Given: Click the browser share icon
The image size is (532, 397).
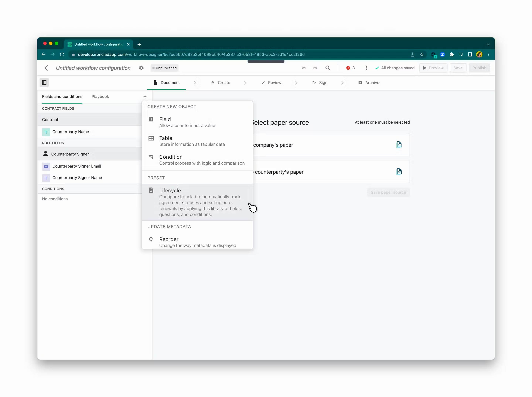Looking at the screenshot, I should coord(412,55).
